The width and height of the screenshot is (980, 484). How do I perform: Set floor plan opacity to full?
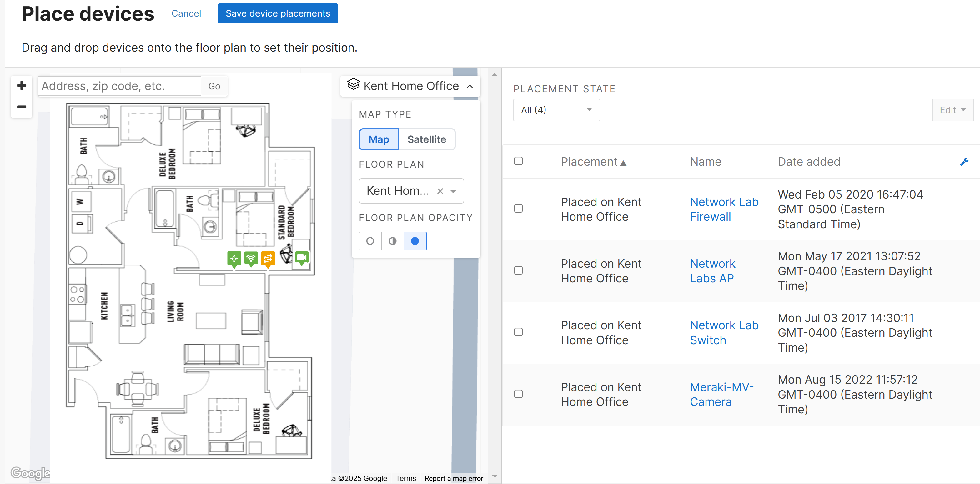415,241
